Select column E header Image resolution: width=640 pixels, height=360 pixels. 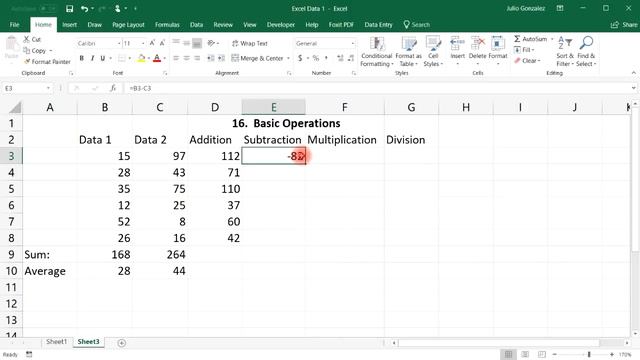[x=273, y=107]
